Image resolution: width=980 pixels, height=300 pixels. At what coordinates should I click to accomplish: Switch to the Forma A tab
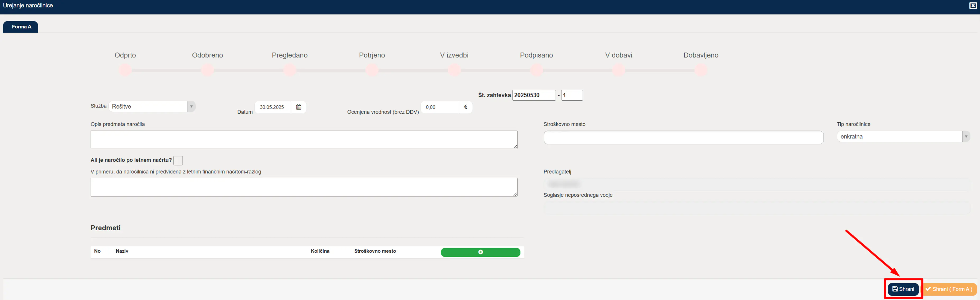21,27
